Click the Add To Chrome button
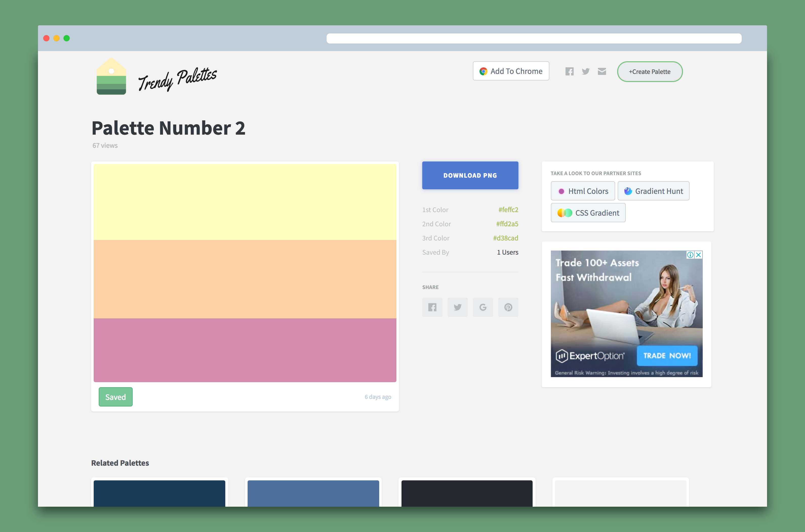 coord(511,71)
